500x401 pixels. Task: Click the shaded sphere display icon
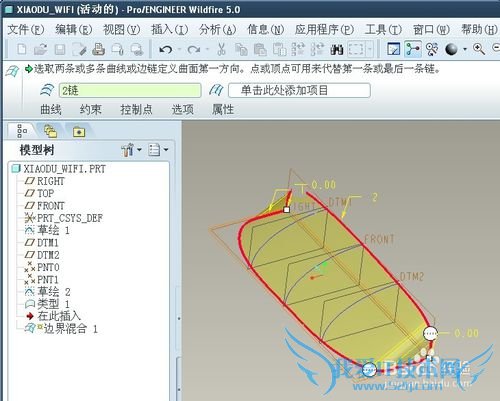pos(451,50)
